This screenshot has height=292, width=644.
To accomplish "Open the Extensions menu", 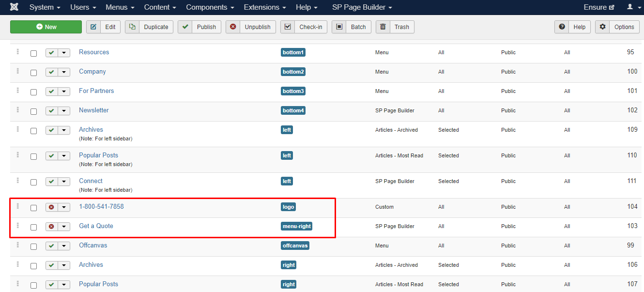I will (x=264, y=7).
